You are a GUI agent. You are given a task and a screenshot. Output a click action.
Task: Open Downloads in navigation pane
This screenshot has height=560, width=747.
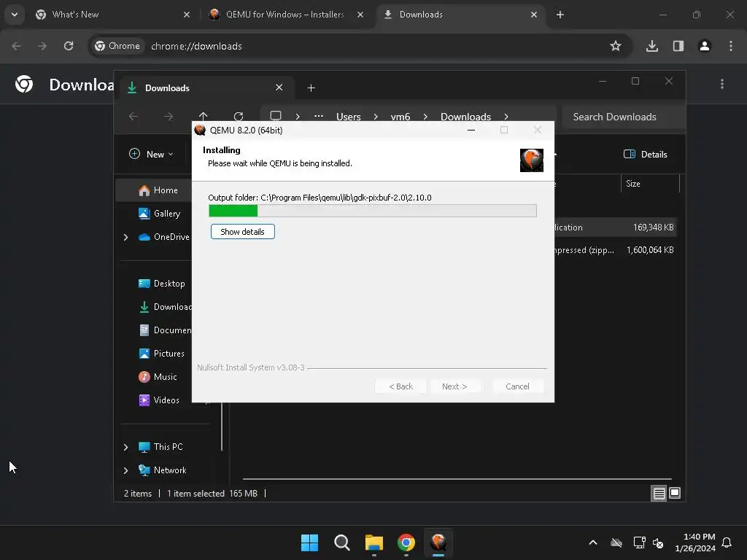coord(164,307)
